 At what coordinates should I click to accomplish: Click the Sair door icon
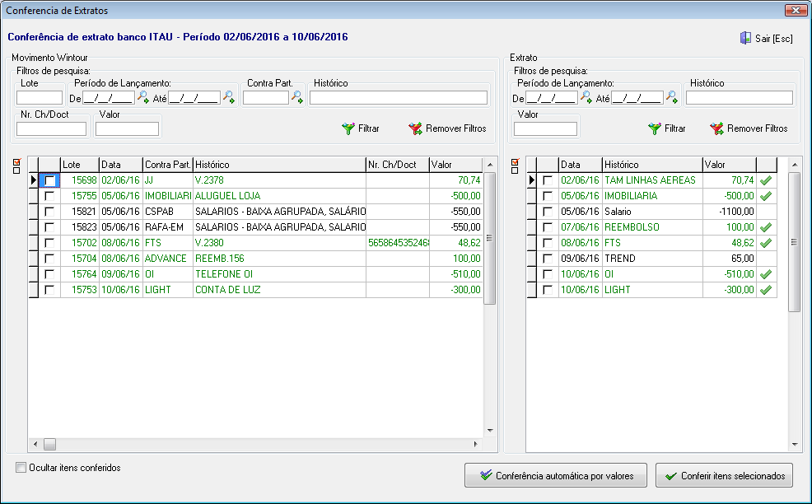click(745, 38)
